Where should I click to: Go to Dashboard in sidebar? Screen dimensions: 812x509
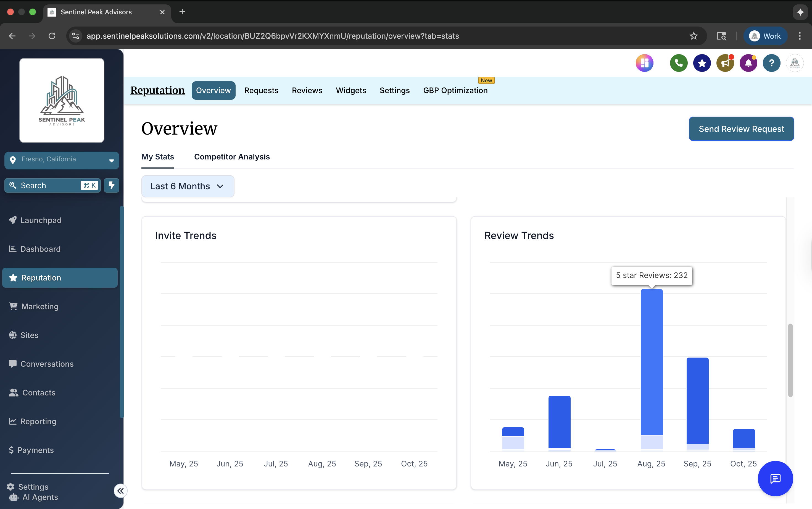[60, 249]
